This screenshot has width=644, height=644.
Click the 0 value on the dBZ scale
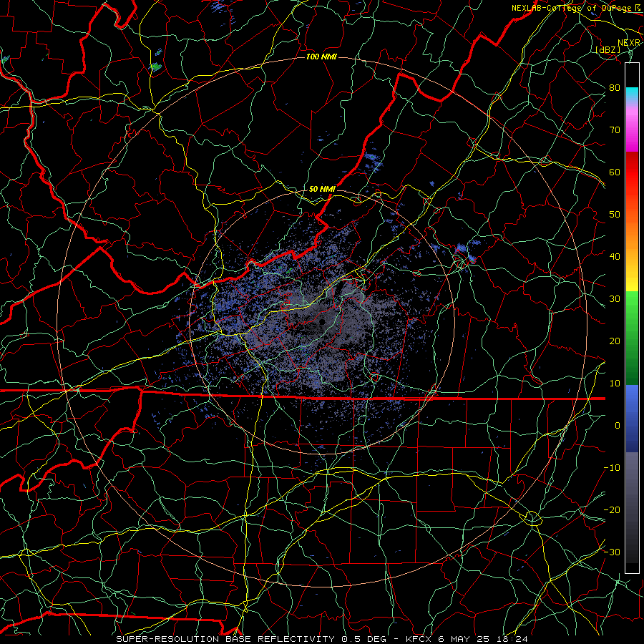pyautogui.click(x=618, y=426)
